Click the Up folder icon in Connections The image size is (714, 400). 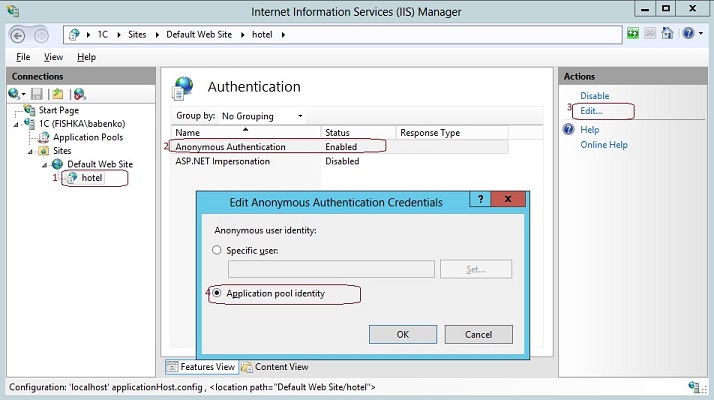pyautogui.click(x=57, y=94)
